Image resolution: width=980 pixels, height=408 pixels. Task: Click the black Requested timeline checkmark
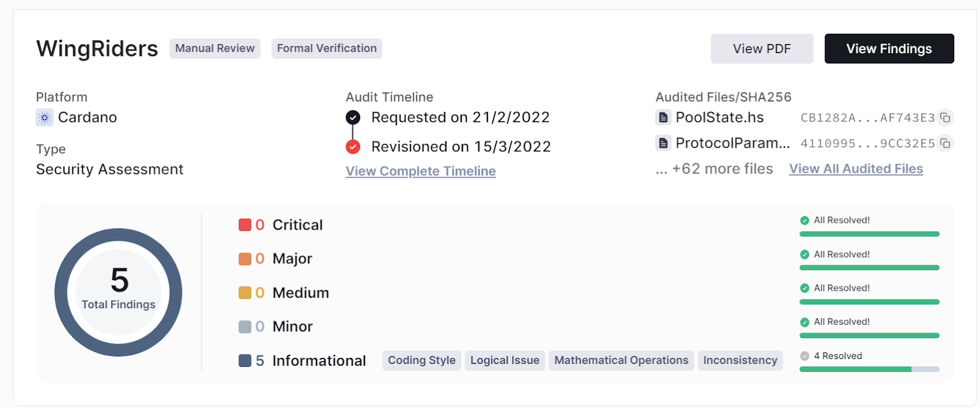coord(353,117)
